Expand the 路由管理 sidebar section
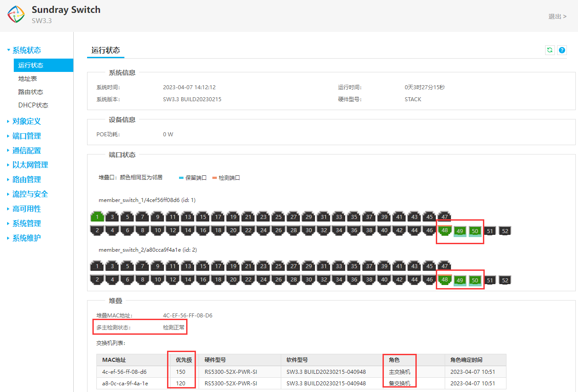Image resolution: width=578 pixels, height=392 pixels. (x=27, y=179)
